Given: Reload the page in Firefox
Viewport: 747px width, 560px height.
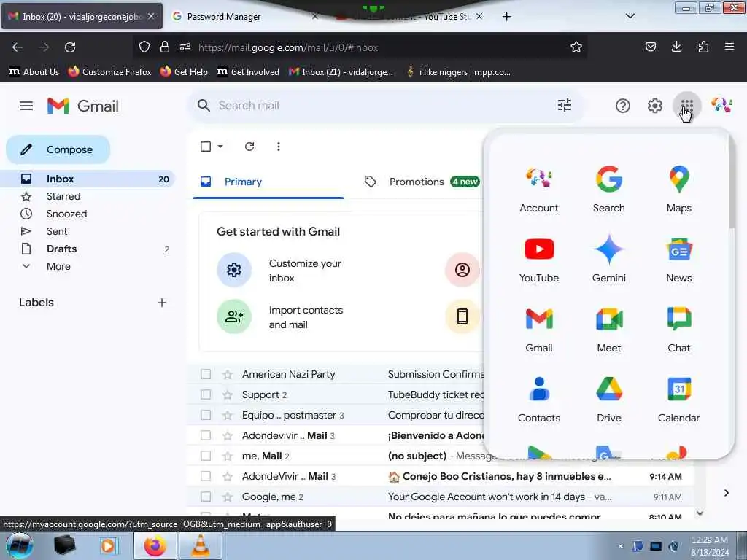Looking at the screenshot, I should click(70, 47).
